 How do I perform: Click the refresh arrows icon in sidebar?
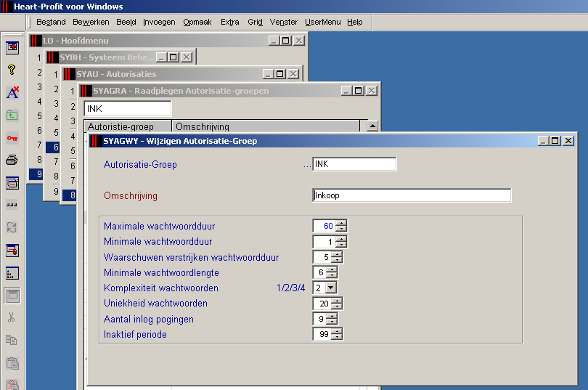click(12, 227)
